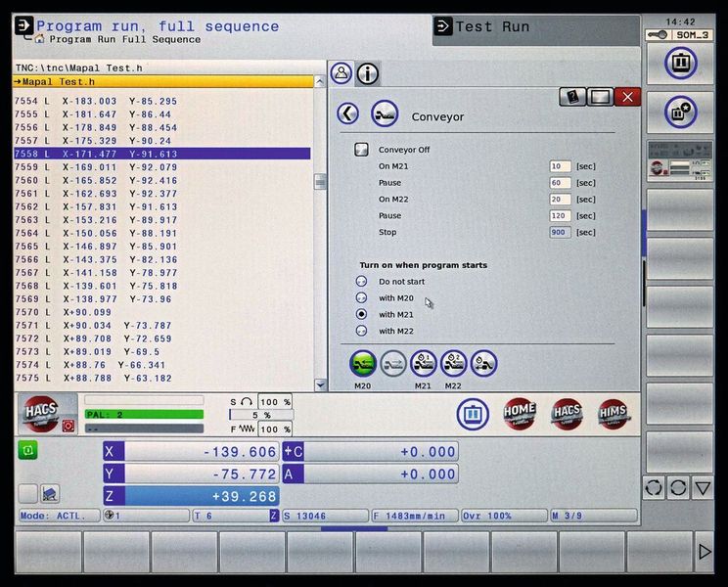Viewport: 728px width, 587px height.
Task: Click the X axis position display
Action: click(x=191, y=452)
